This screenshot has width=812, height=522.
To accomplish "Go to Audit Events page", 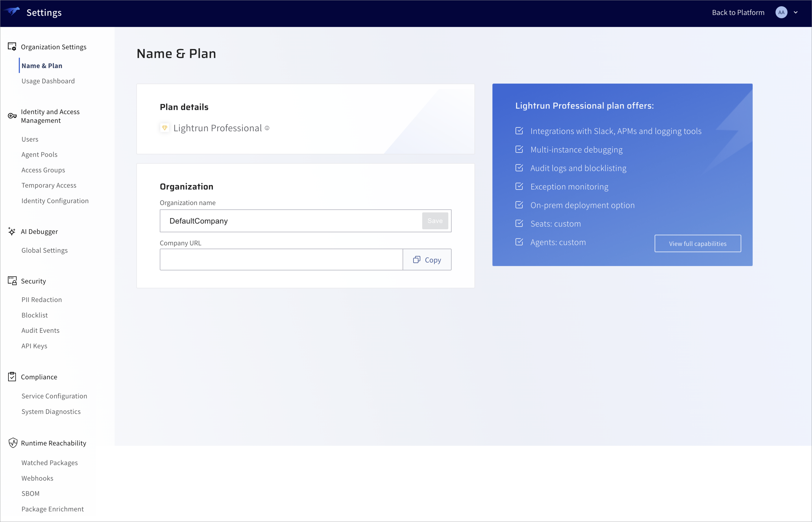I will tap(40, 330).
